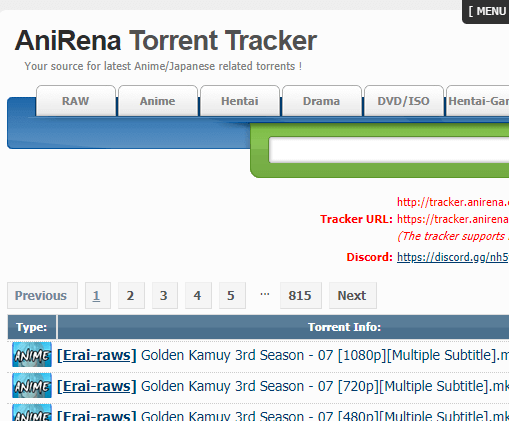This screenshot has height=421, width=509.
Task: Select the Drama tab
Action: pos(322,101)
